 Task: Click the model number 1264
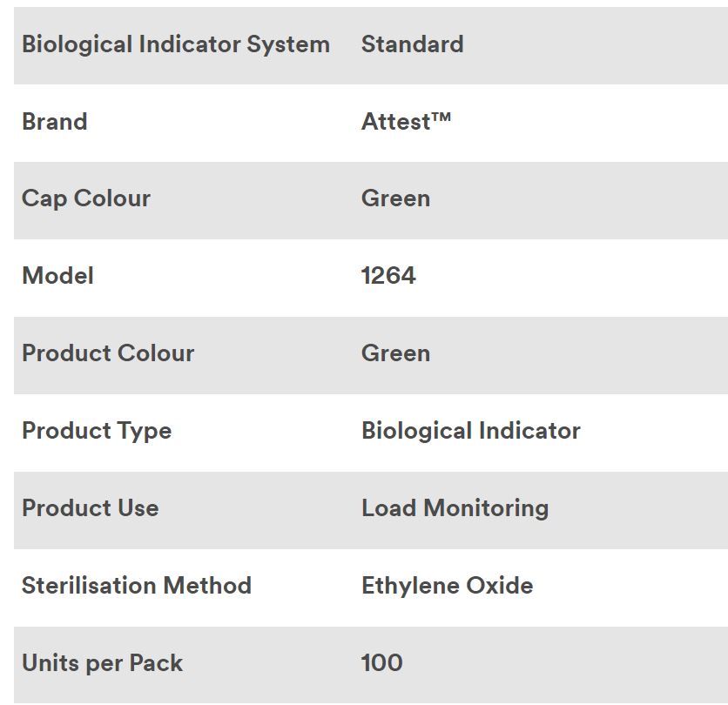click(388, 276)
